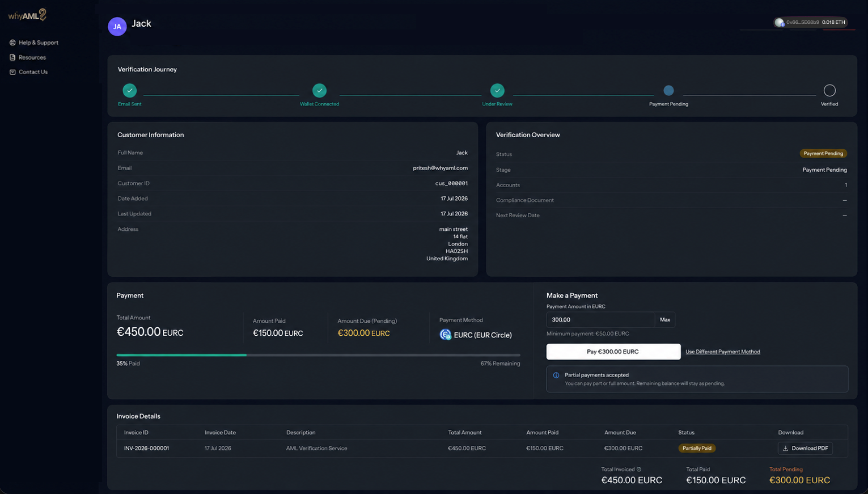This screenshot has width=868, height=494.
Task: Open Resources in sidebar
Action: tap(28, 57)
